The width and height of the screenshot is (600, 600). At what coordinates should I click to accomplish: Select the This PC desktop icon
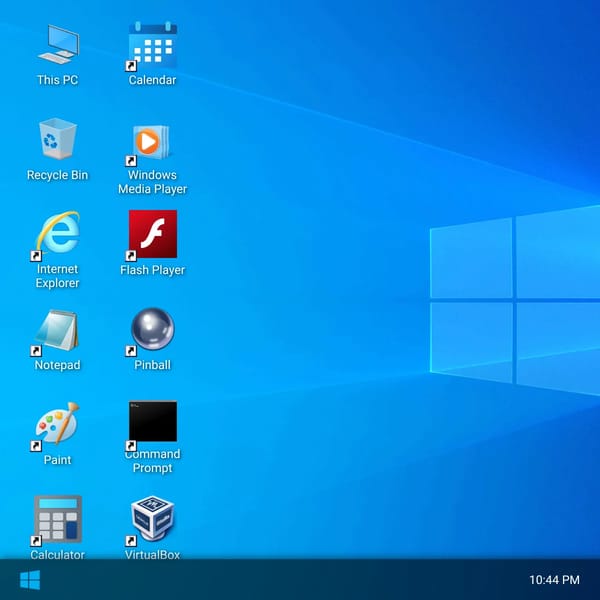[x=58, y=44]
